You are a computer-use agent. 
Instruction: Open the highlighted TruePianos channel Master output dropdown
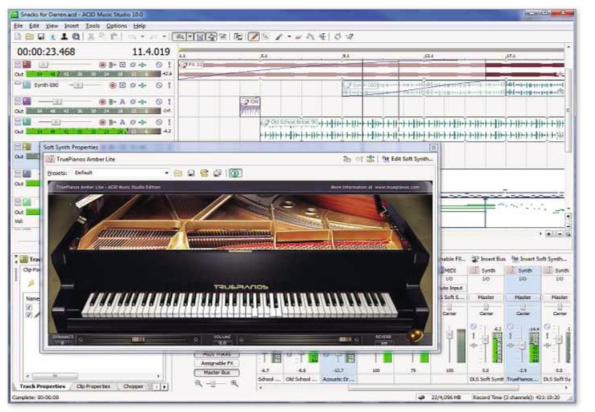pos(523,297)
